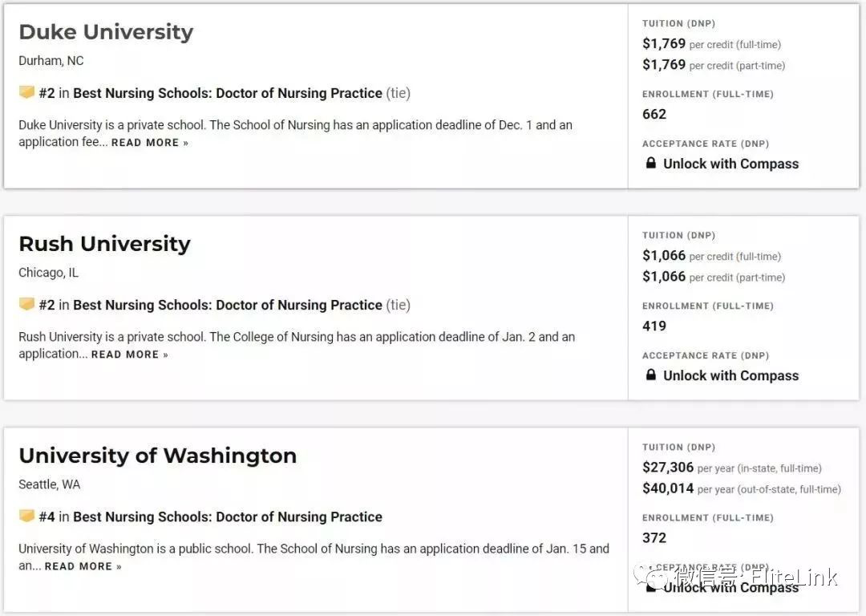Click Unlock with Compass for Rush University
The width and height of the screenshot is (866, 616).
(x=730, y=375)
